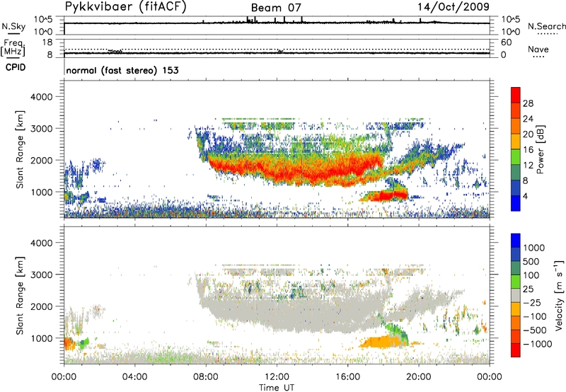The height and width of the screenshot is (392, 566).
Task: Pick the blue top segment of velocity colorbar
Action: (x=516, y=241)
